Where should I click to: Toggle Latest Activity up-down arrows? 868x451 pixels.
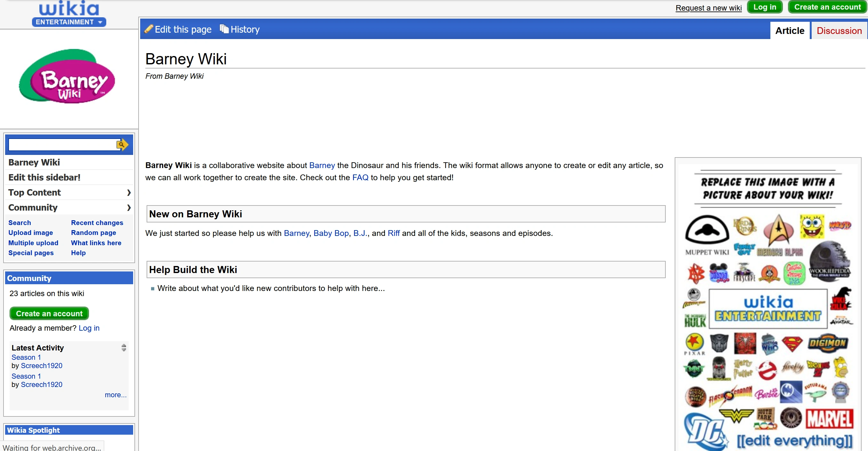124,348
